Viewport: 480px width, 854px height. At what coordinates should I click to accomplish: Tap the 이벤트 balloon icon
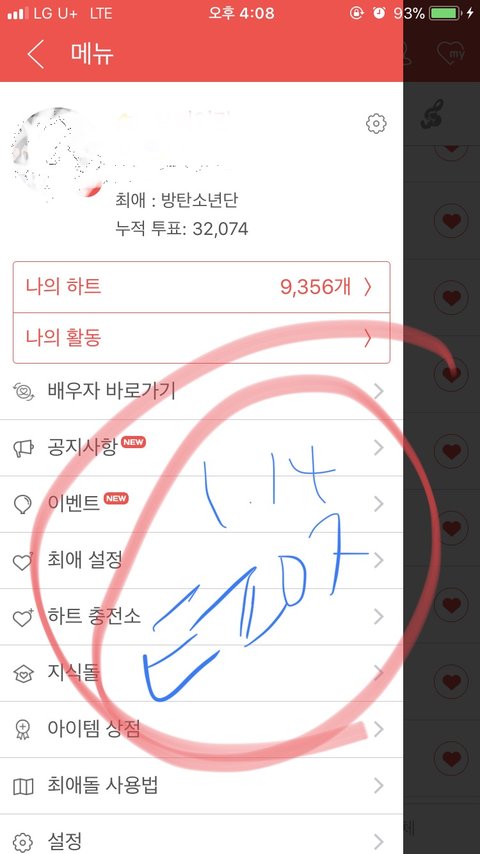(x=22, y=504)
